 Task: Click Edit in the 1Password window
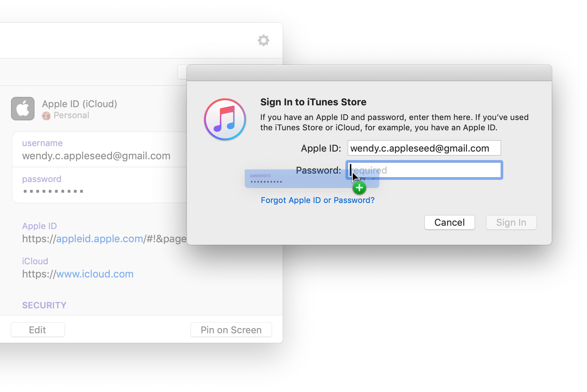point(37,330)
